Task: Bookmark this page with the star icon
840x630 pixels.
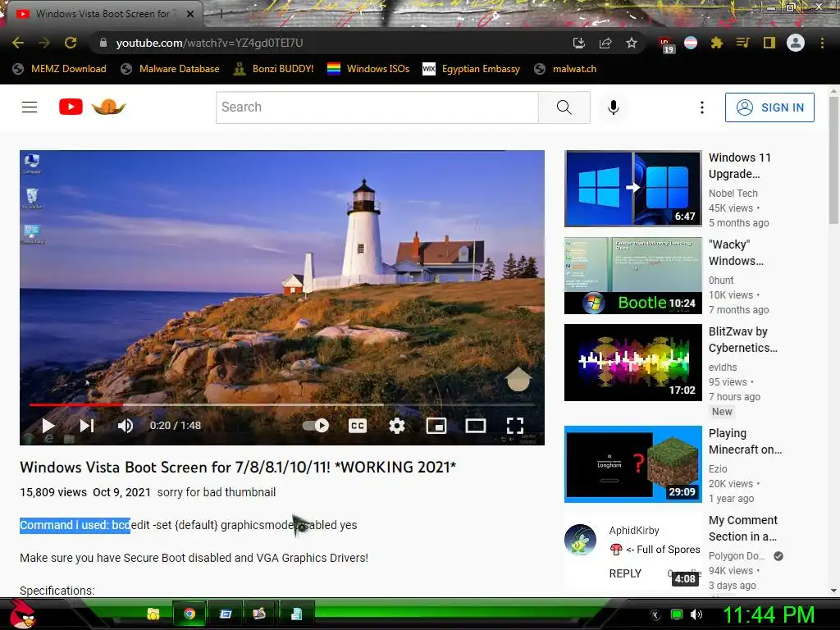Action: pyautogui.click(x=632, y=43)
